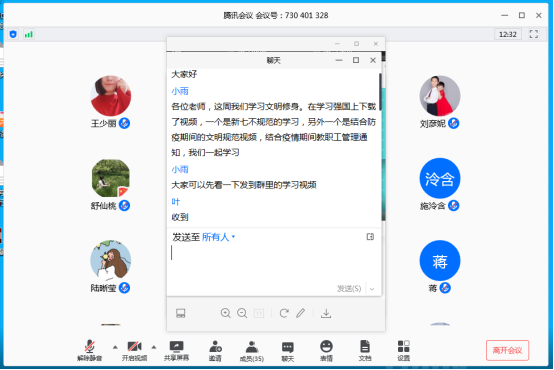Toggle fullscreen mode icon near the timer
Image resolution: width=554 pixels, height=370 pixels.
tap(534, 34)
